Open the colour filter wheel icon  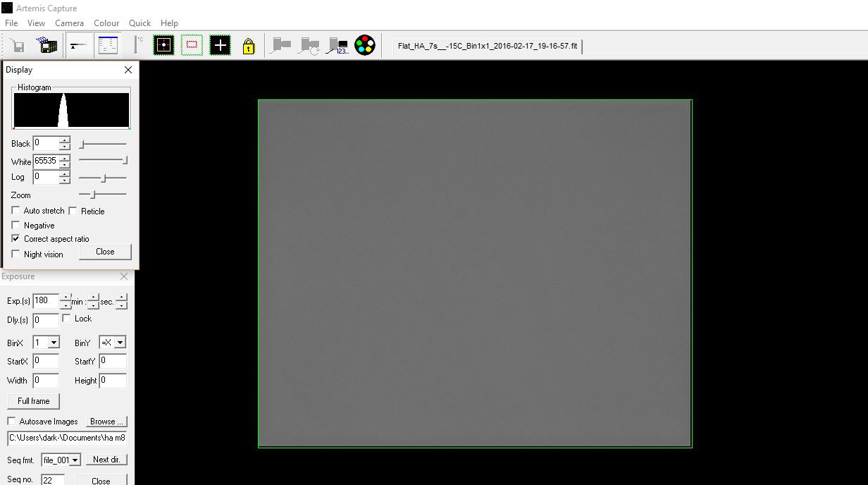[364, 46]
